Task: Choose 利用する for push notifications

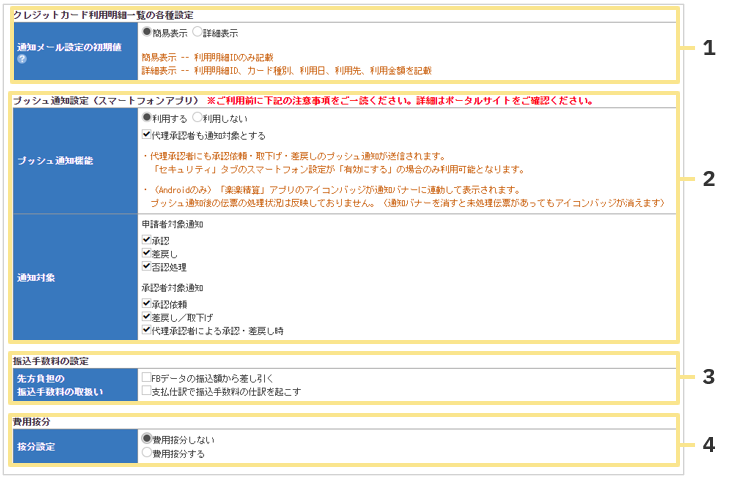Action: pyautogui.click(x=147, y=117)
